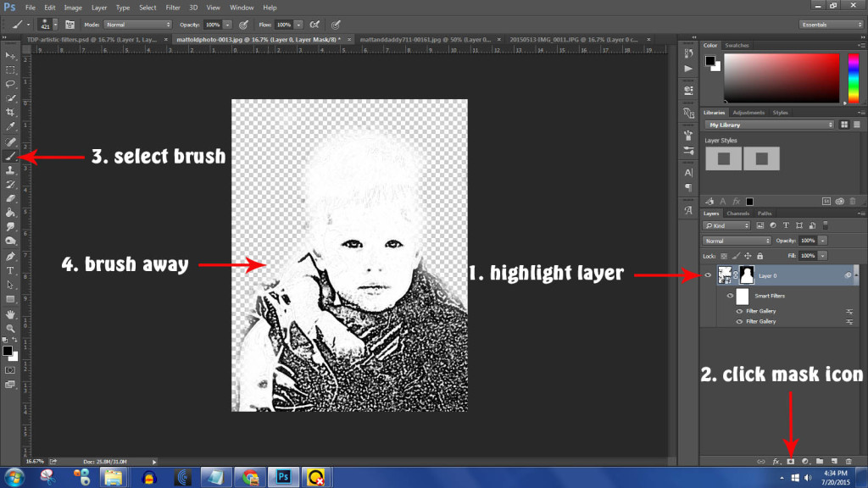Open layer Fill dropdown arrow
This screenshot has width=868, height=488.
tap(823, 256)
